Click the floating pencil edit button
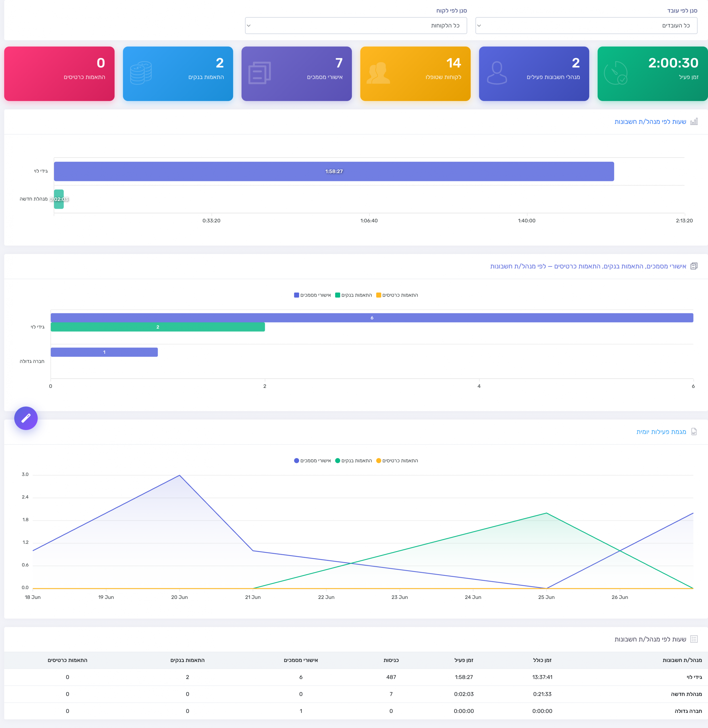The image size is (708, 728). (26, 418)
